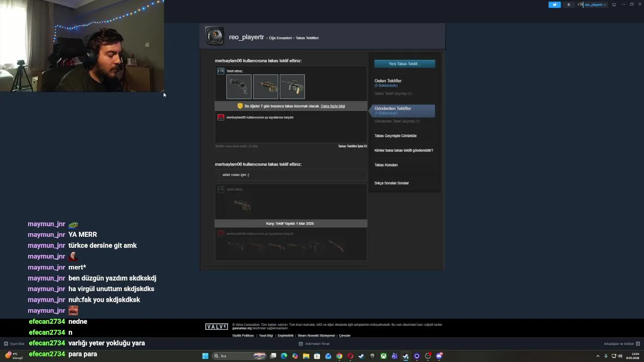Open counter-offered weapon thumbnail in second offer
Viewport: 644px width, 362px height.
pyautogui.click(x=243, y=205)
